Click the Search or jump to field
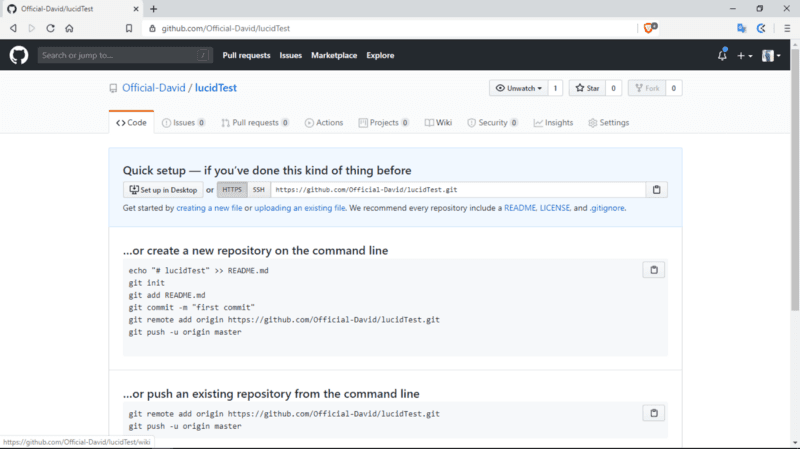 click(125, 55)
